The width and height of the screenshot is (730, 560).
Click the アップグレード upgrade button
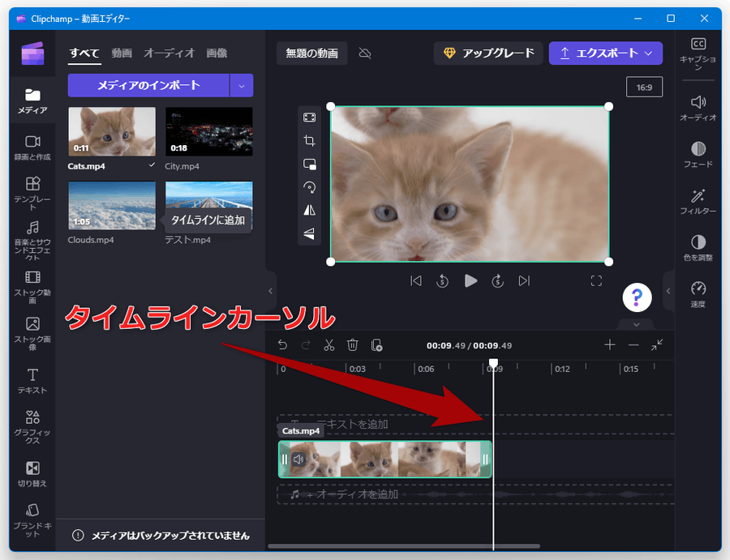(x=488, y=53)
